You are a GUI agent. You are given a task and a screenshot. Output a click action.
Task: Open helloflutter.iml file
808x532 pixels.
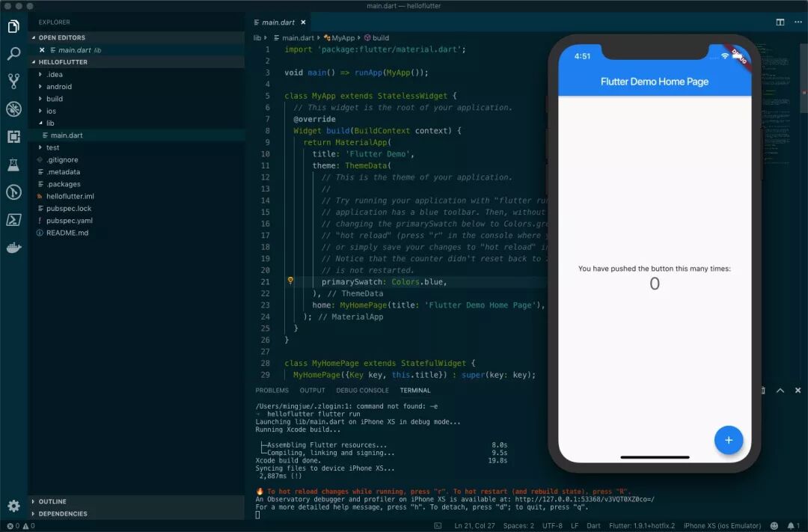(137, 196)
